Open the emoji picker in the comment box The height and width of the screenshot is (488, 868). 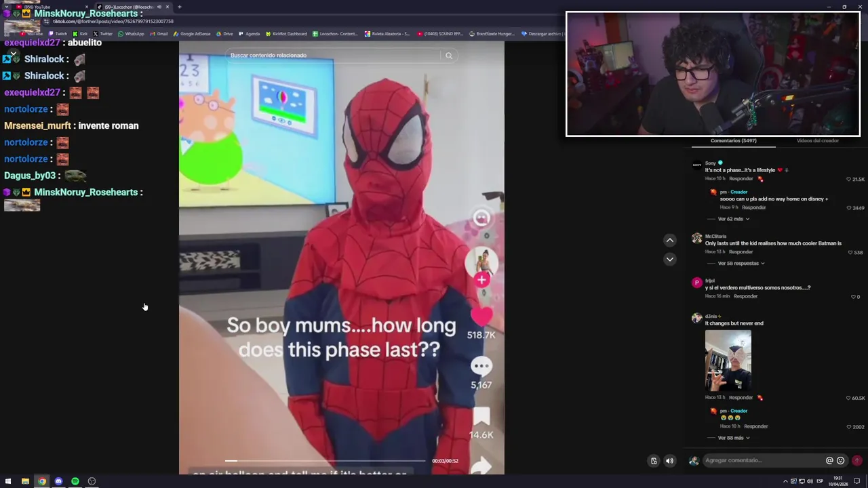(840, 461)
